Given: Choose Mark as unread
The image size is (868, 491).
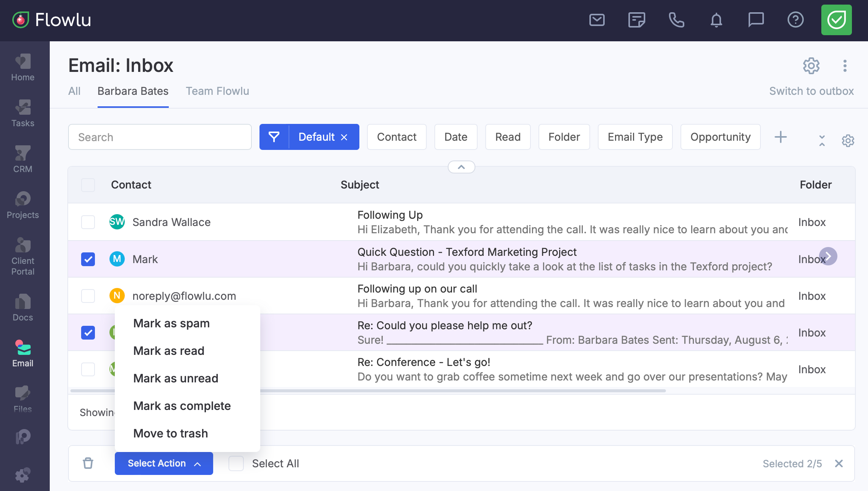Looking at the screenshot, I should pos(175,378).
